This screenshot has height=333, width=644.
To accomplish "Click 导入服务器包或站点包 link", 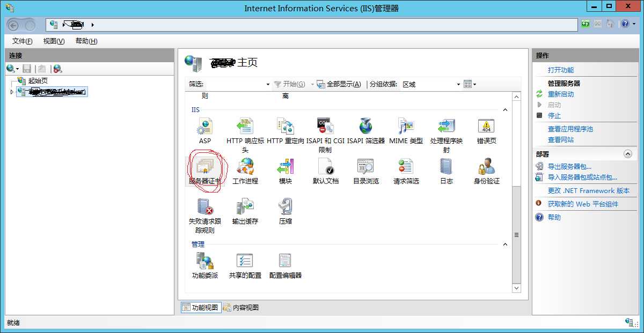I will tap(582, 177).
